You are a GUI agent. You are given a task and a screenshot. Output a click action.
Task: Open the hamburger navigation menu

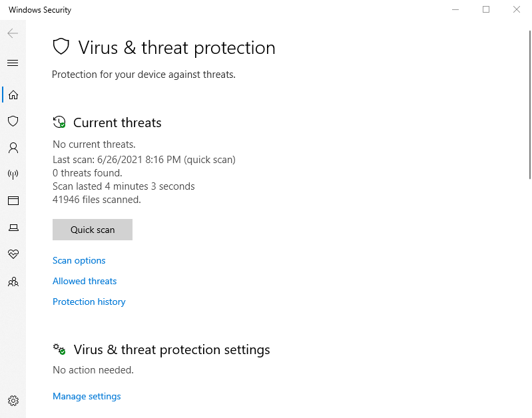point(13,63)
